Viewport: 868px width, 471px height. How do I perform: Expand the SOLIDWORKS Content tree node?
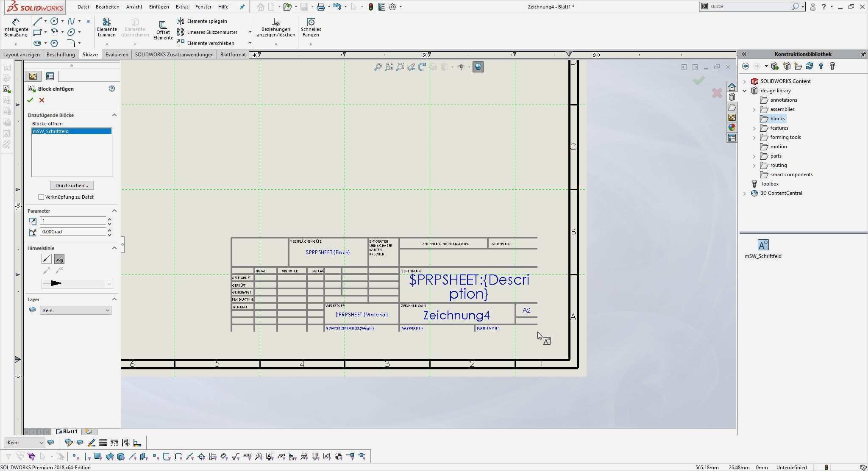point(745,81)
